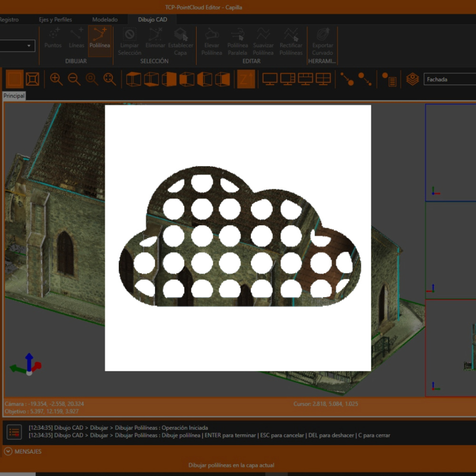Click the green-bordered middle side viewport

pyautogui.click(x=450, y=250)
